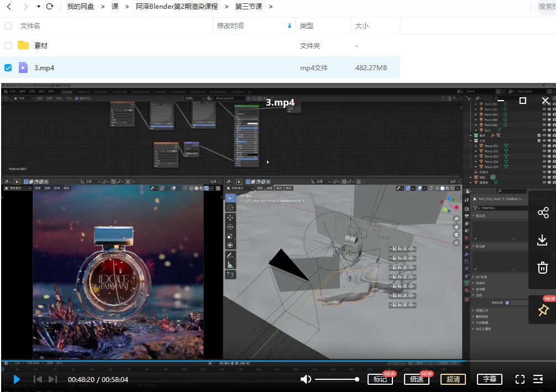Check the select-all checkbox in the header
The width and height of the screenshot is (556, 392).
click(8, 25)
